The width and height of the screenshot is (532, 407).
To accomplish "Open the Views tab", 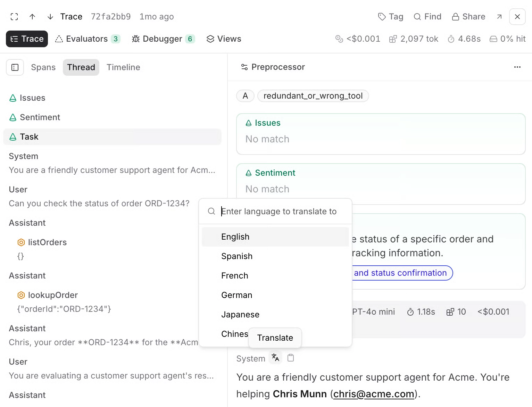I will click(224, 39).
